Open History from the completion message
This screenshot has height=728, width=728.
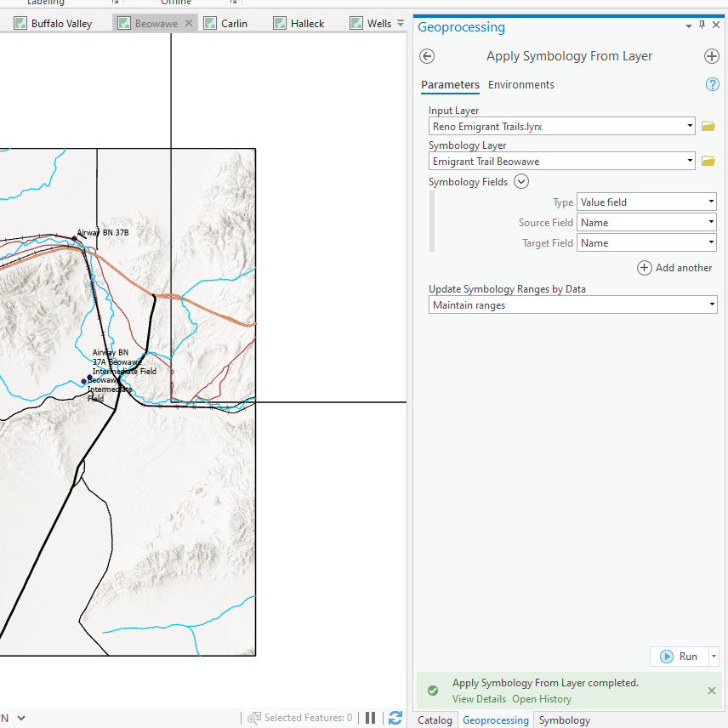(x=542, y=698)
